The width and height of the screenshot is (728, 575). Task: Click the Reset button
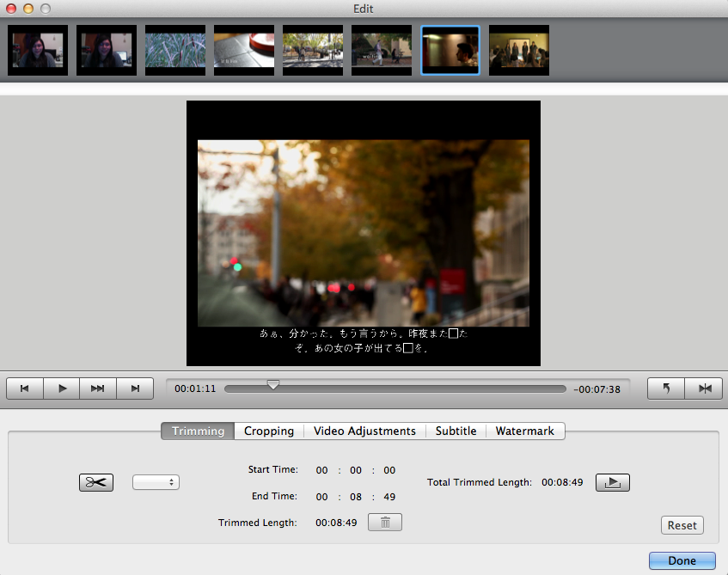pos(682,525)
